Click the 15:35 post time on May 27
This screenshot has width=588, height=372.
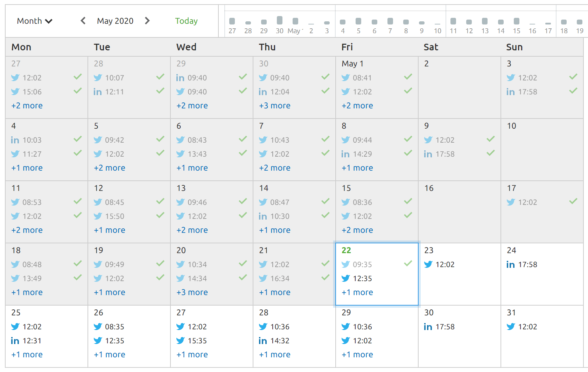197,341
